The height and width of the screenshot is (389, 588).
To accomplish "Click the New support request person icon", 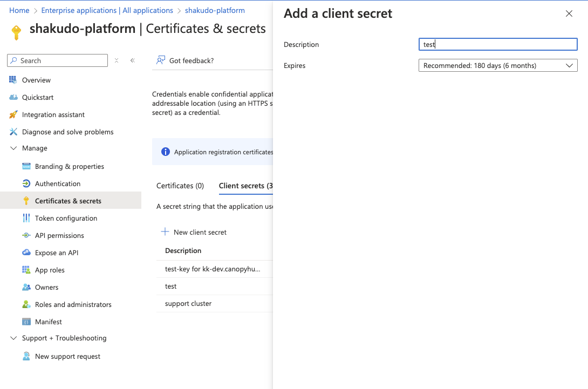I will click(x=26, y=356).
